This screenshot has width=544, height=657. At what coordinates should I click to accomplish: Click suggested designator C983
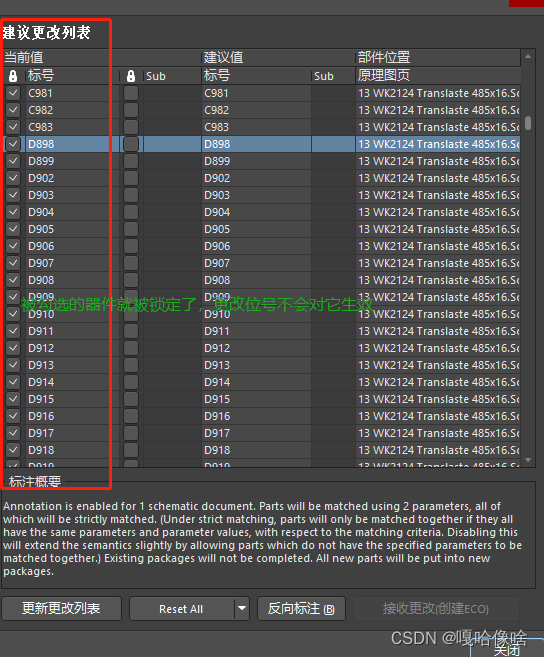pos(216,127)
